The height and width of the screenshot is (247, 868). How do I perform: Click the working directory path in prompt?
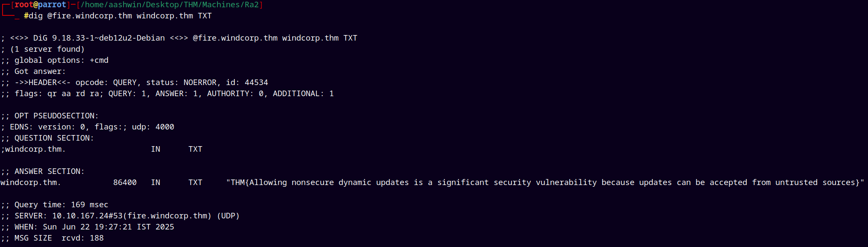pos(170,5)
